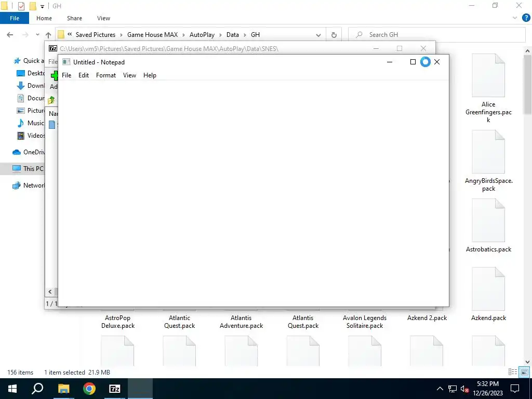
Task: Open Downloads in navigation pane
Action: pos(31,86)
